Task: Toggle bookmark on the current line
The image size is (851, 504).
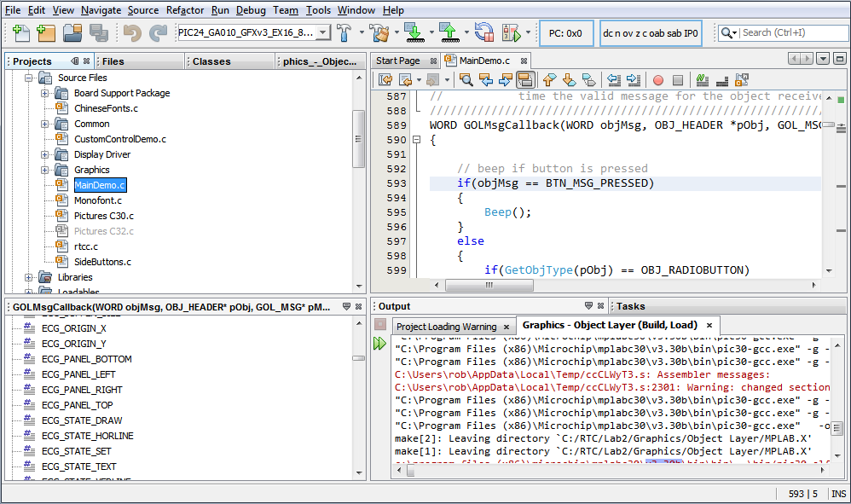Action: point(589,80)
